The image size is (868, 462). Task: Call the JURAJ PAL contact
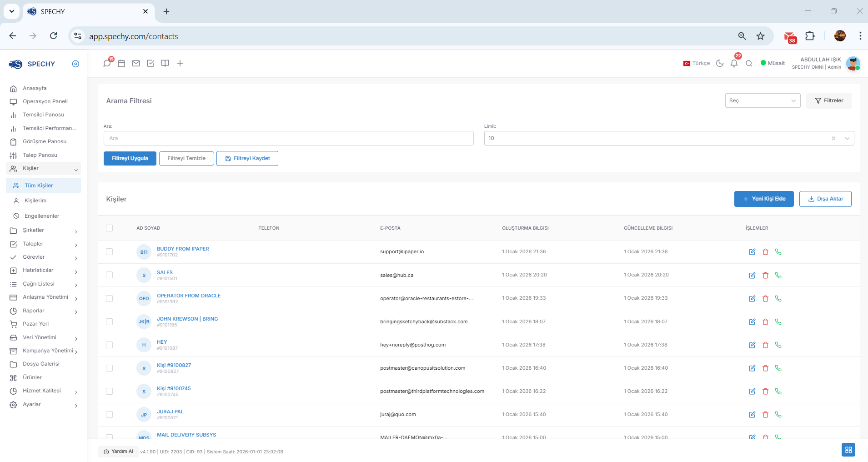click(x=778, y=414)
